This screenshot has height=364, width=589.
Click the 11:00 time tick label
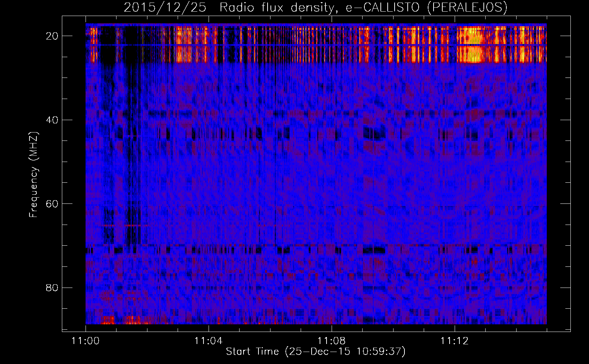[86, 341]
